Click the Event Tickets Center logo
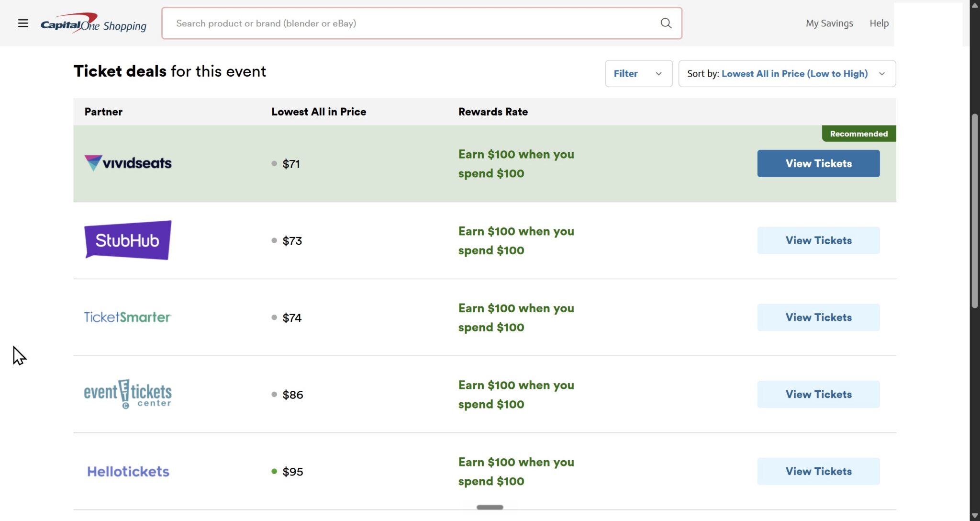 pos(128,394)
